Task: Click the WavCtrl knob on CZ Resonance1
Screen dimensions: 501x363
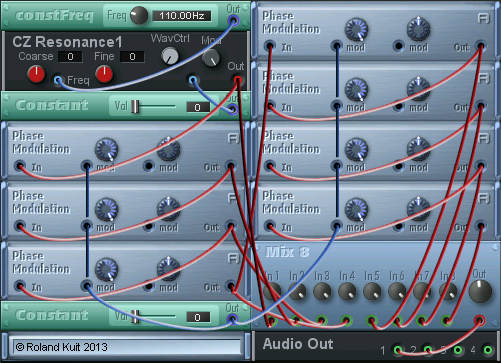Action: [170, 56]
